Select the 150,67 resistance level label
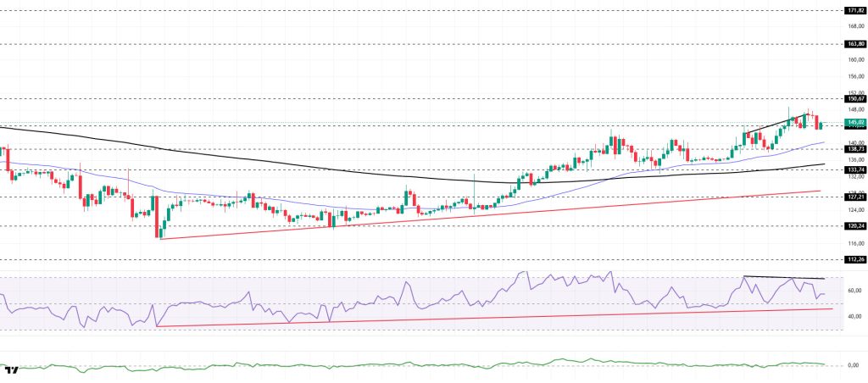The height and width of the screenshot is (383, 868). [854, 98]
